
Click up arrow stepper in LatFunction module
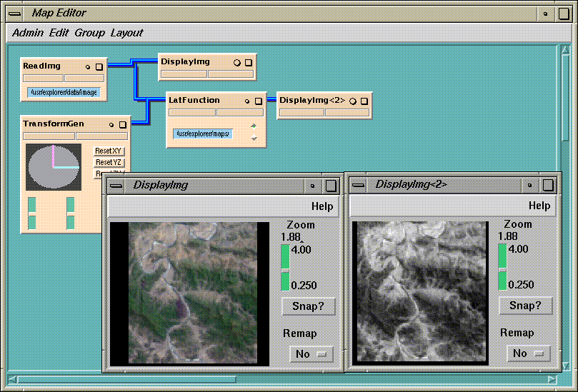253,126
